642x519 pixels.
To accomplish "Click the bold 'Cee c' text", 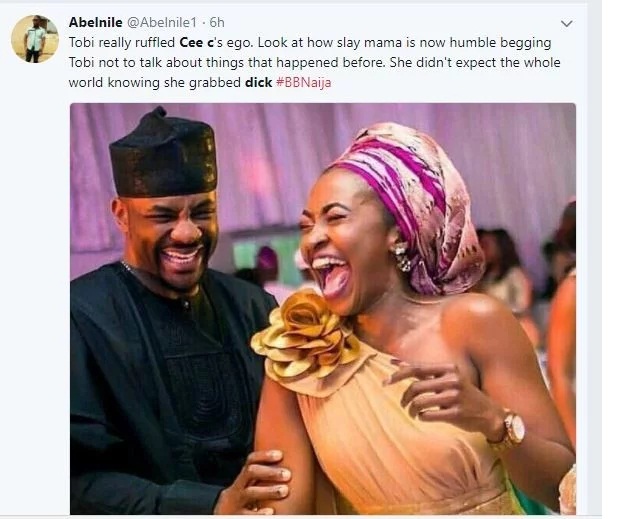I will 196,43.
